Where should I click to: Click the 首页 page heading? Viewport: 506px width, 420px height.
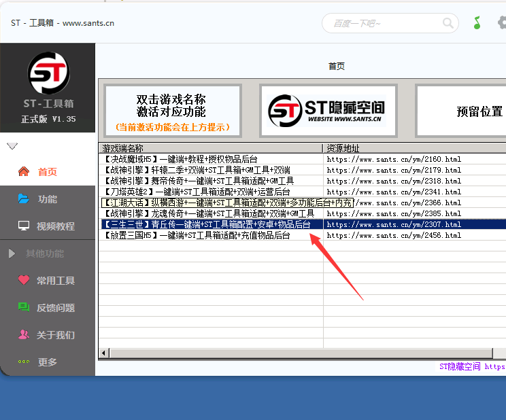coord(336,66)
